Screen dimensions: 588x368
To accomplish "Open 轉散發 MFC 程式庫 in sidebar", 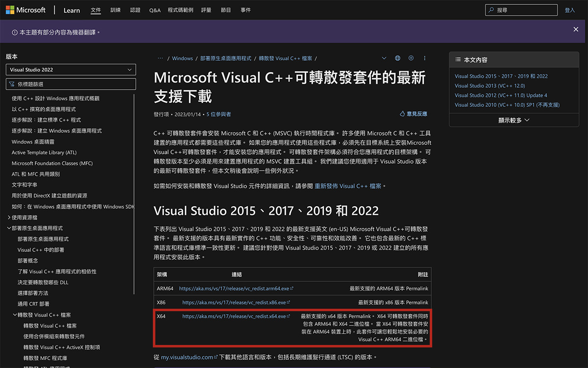I will coord(45,358).
